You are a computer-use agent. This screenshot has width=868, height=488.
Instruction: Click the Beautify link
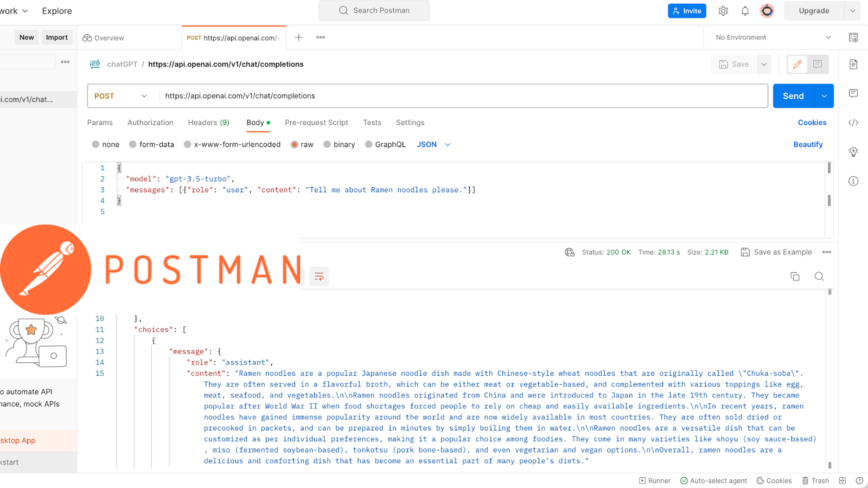[808, 144]
